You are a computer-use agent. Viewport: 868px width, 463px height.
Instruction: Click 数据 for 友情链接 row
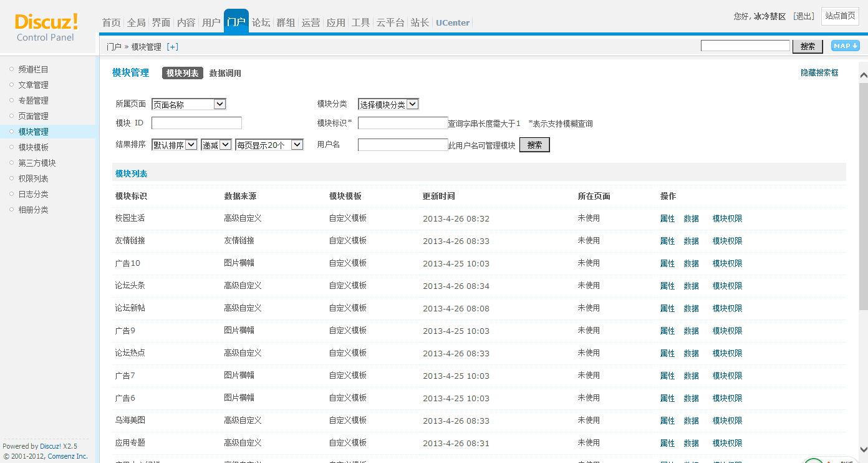click(x=691, y=241)
